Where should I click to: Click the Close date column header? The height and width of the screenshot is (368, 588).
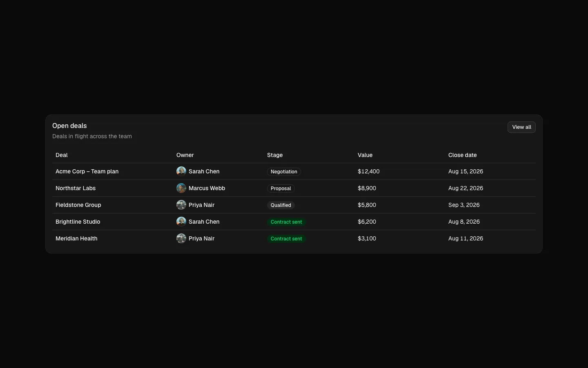463,155
